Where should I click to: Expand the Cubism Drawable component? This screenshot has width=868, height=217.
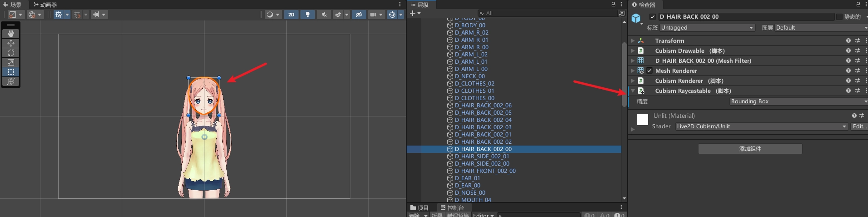click(633, 50)
